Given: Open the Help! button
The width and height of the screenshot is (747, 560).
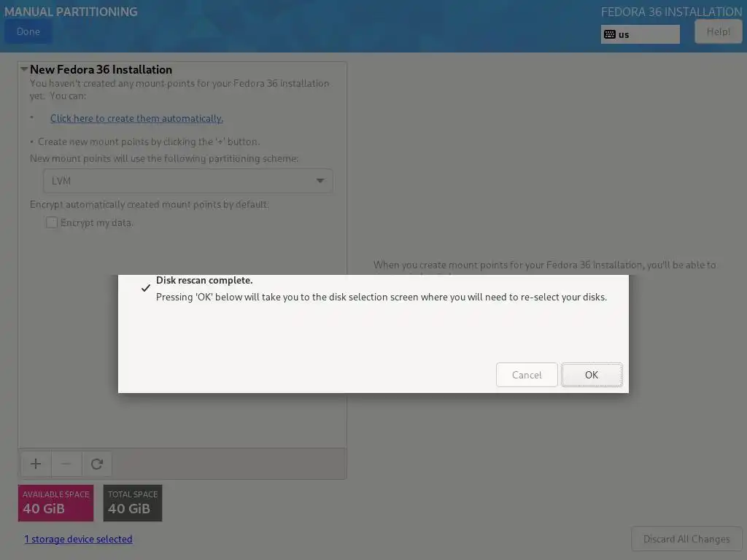Looking at the screenshot, I should coord(718,31).
